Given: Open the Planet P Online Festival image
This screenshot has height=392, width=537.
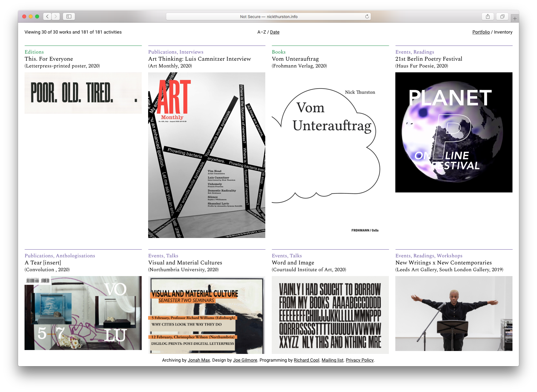Looking at the screenshot, I should click(454, 132).
